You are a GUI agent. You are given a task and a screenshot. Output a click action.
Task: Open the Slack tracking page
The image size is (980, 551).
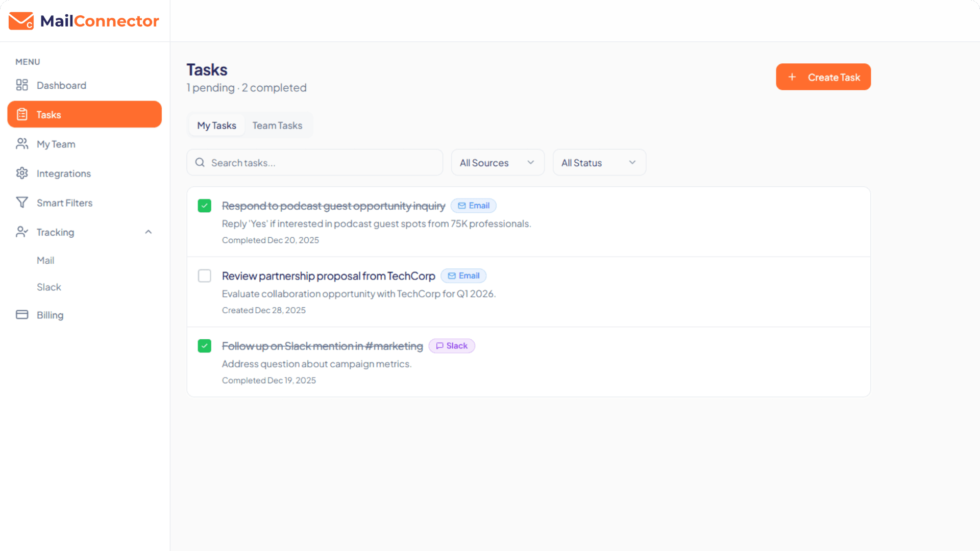pyautogui.click(x=49, y=287)
